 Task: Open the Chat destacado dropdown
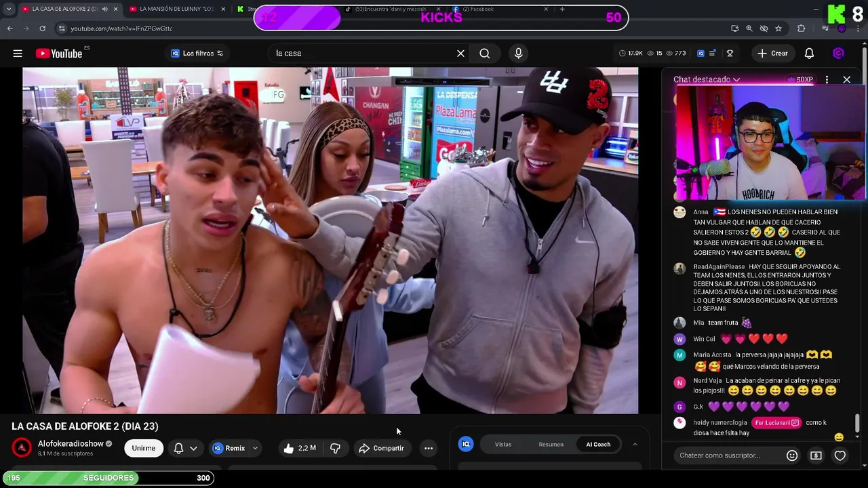tap(706, 79)
